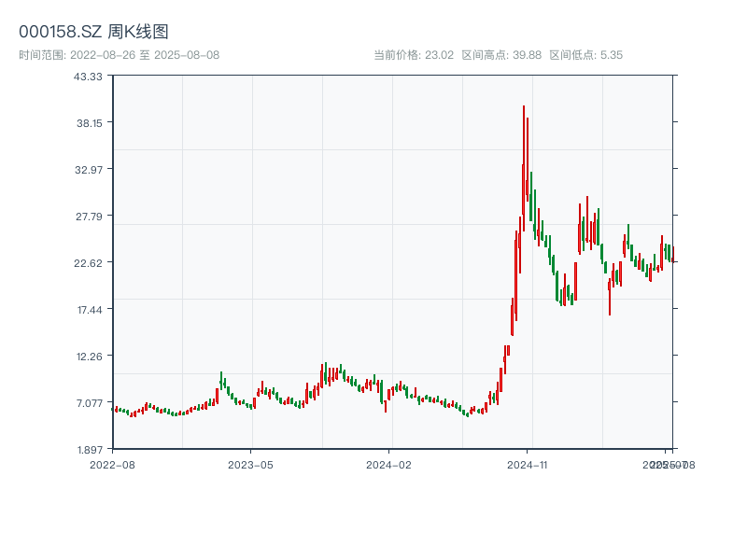Click the y-axis label 32.97
Image resolution: width=747 pixels, height=560 pixels.
(x=89, y=172)
